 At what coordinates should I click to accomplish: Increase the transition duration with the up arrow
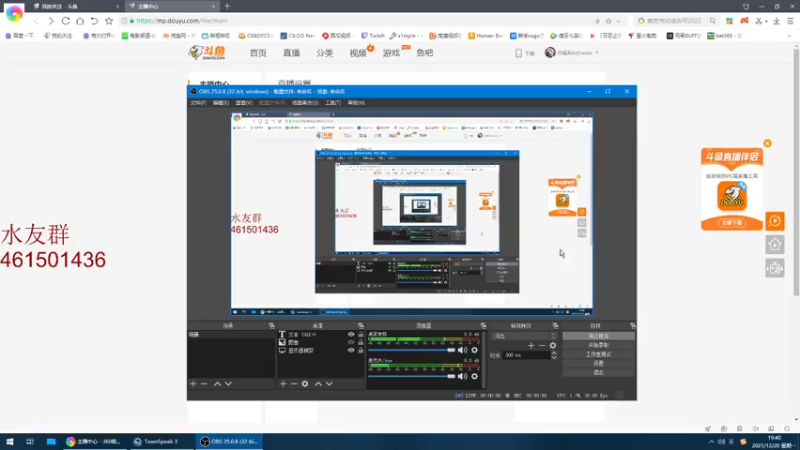pos(554,353)
